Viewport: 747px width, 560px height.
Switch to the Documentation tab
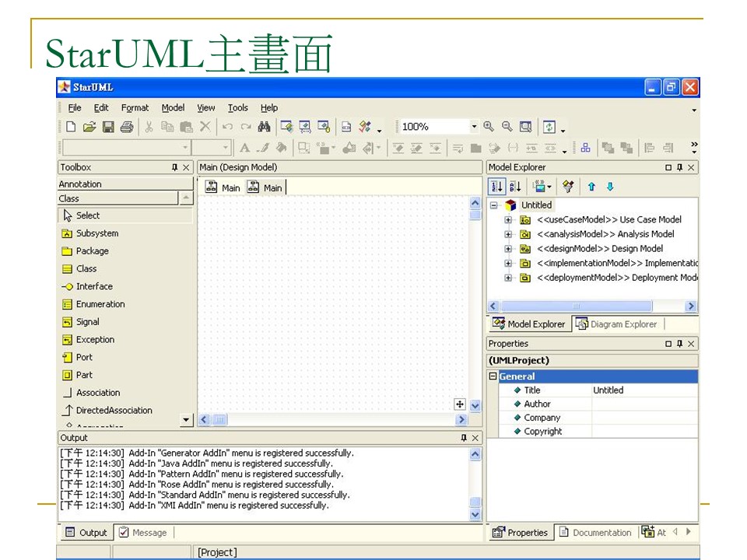tap(595, 532)
